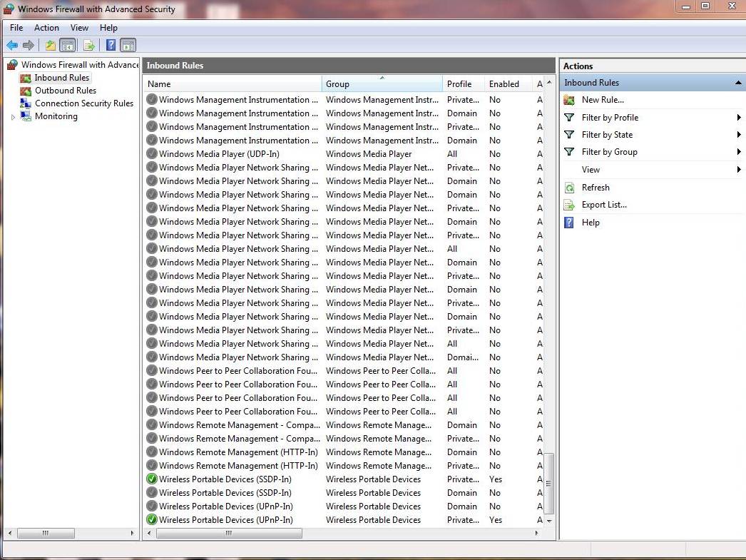Toggle the Show/Hide Console Tree icon
Image resolution: width=746 pixels, height=560 pixels.
(x=68, y=45)
